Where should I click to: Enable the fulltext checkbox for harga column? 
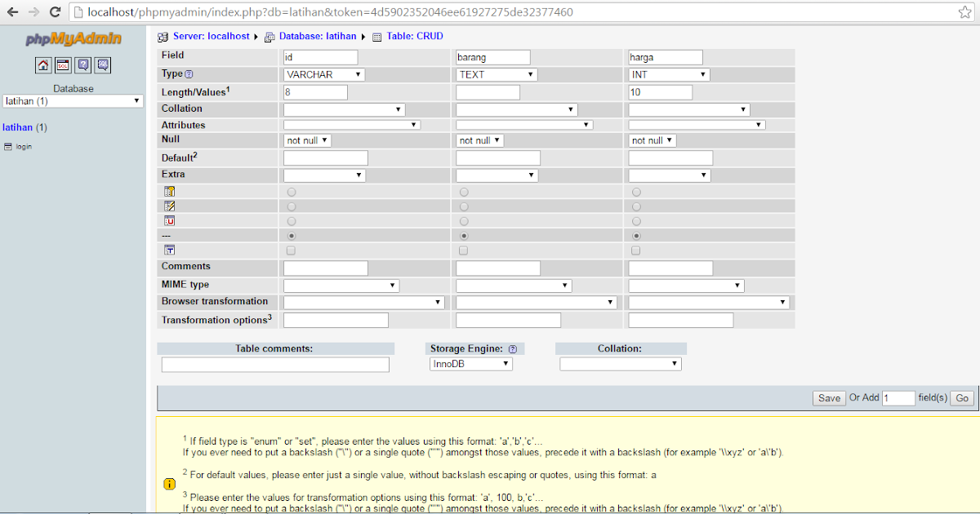[x=635, y=250]
